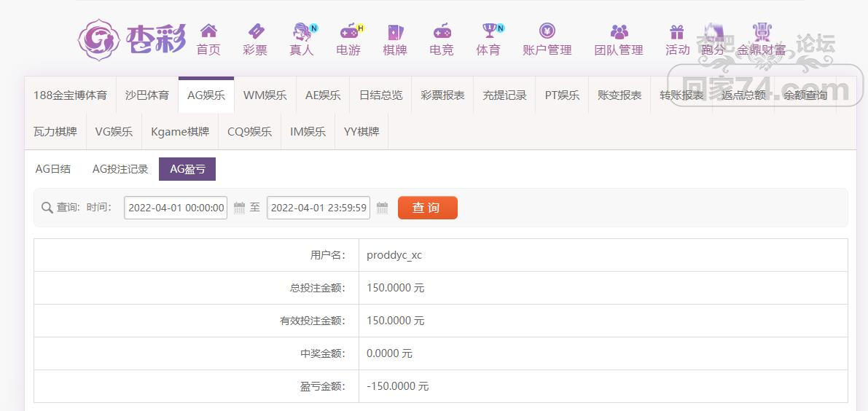Open the start date calendar icon
Viewport: 868px width, 411px height.
239,208
